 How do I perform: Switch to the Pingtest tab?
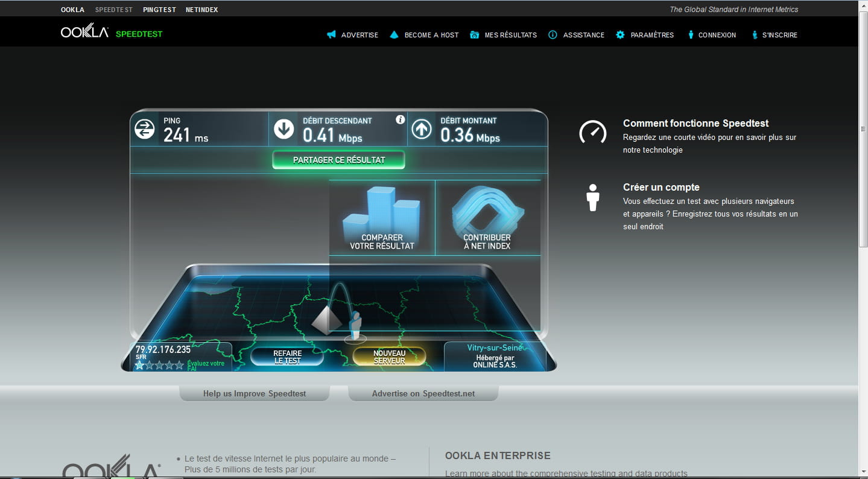point(160,10)
